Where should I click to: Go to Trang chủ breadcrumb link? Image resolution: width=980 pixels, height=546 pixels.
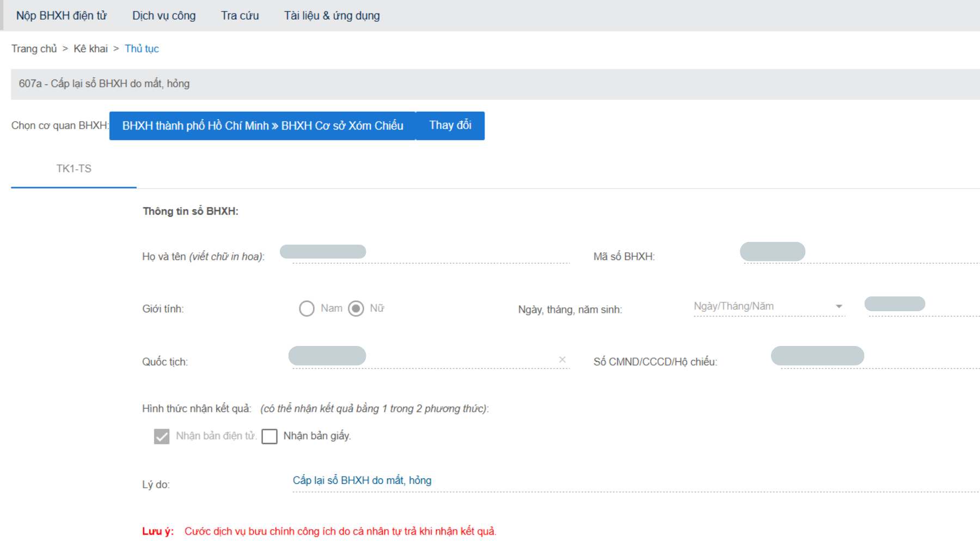(34, 49)
